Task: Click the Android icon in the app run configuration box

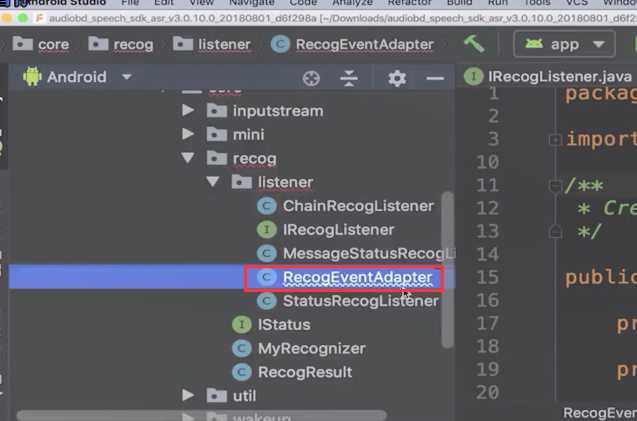Action: click(x=533, y=43)
